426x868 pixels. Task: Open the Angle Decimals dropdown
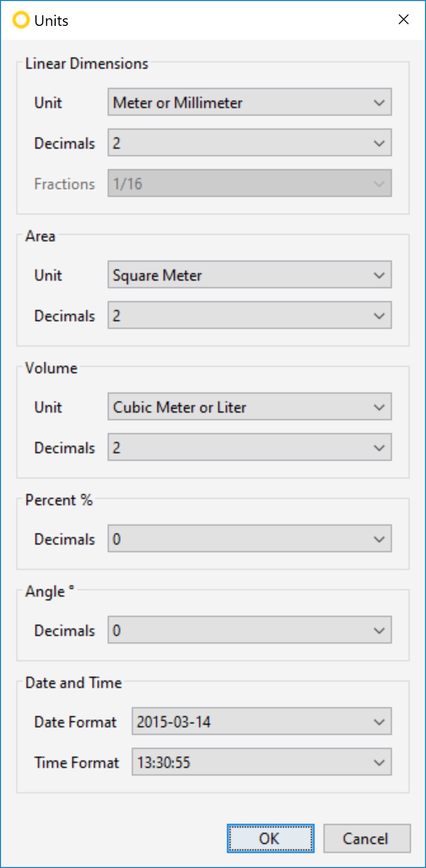coord(249,630)
